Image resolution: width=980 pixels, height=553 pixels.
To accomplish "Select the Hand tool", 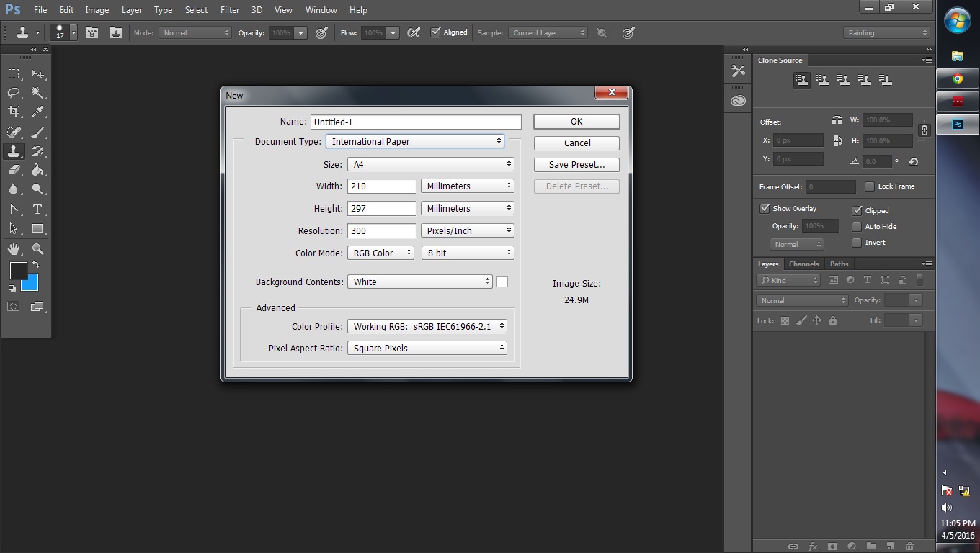I will [14, 249].
